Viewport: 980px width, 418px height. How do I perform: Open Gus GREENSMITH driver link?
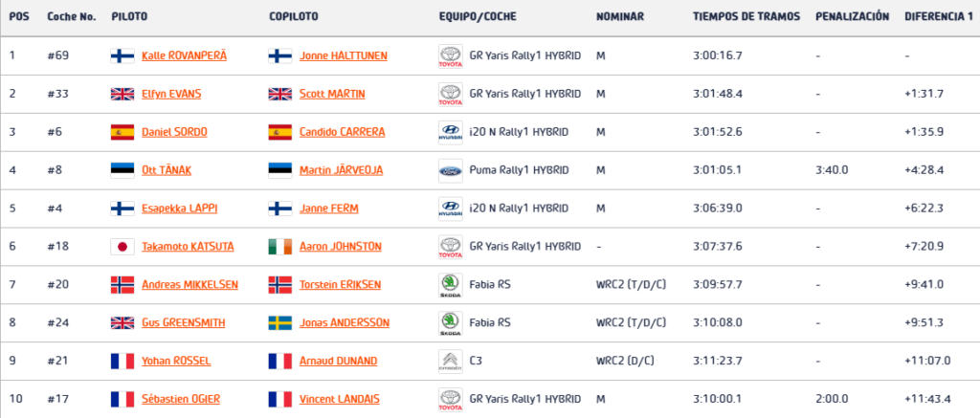183,323
